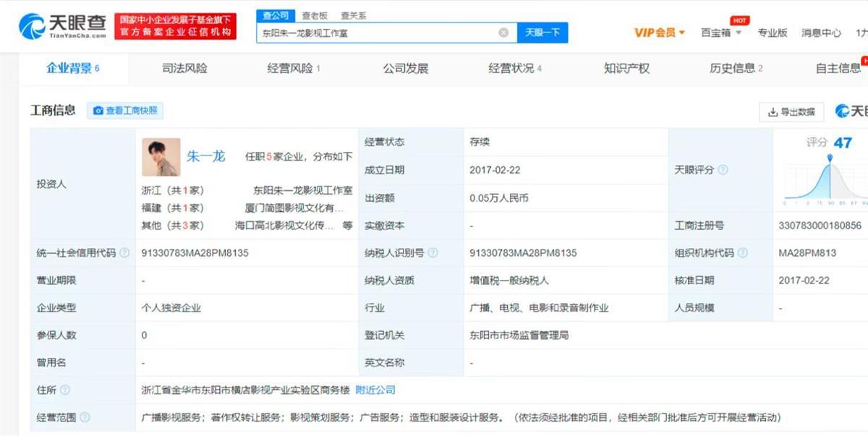Click the 个人独资企业 enterprise type text
The height and width of the screenshot is (436, 868).
coord(171,308)
